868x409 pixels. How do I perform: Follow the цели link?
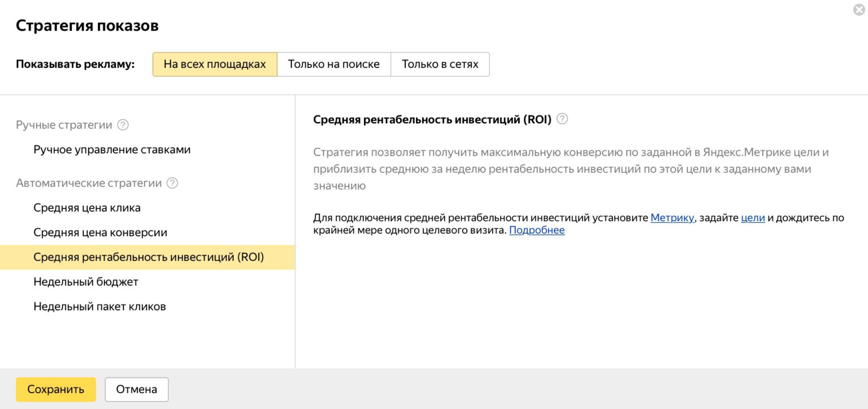[x=753, y=218]
